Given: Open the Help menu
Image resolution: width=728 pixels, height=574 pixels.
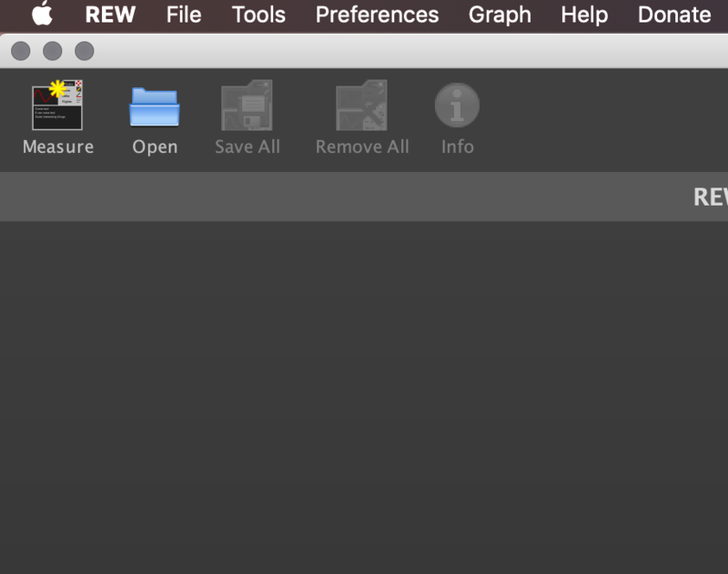Looking at the screenshot, I should click(x=584, y=15).
